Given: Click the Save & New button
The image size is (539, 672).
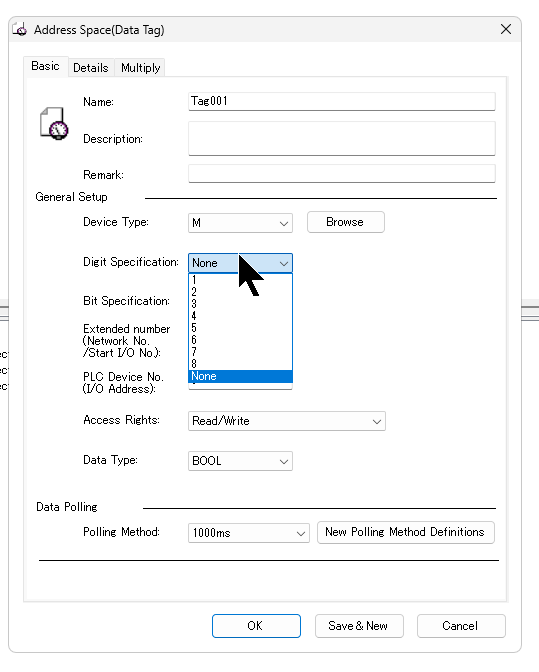Looking at the screenshot, I should 359,626.
